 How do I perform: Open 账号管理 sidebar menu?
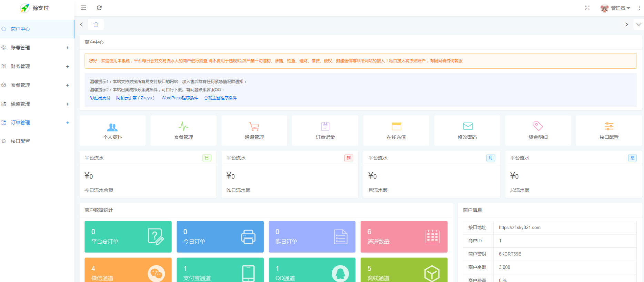(37, 48)
